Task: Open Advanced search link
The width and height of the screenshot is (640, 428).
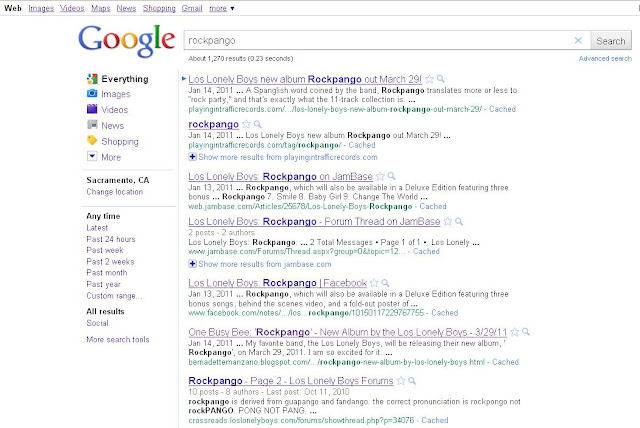Action: pyautogui.click(x=605, y=59)
